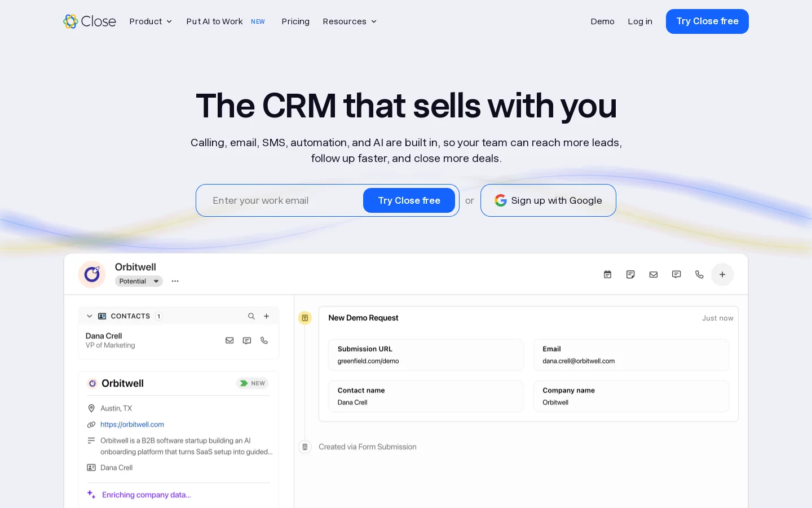Open the Potential status dropdown

coord(139,281)
